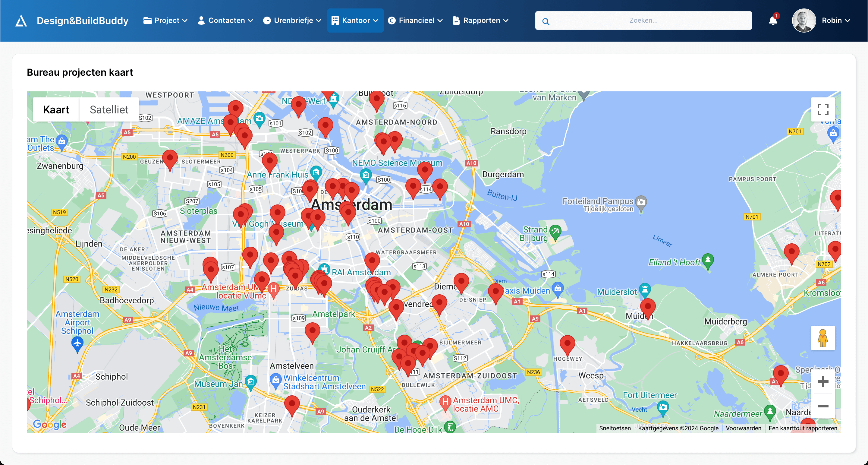This screenshot has width=868, height=465.
Task: Click the VUmc hospital H icon
Action: tap(274, 290)
